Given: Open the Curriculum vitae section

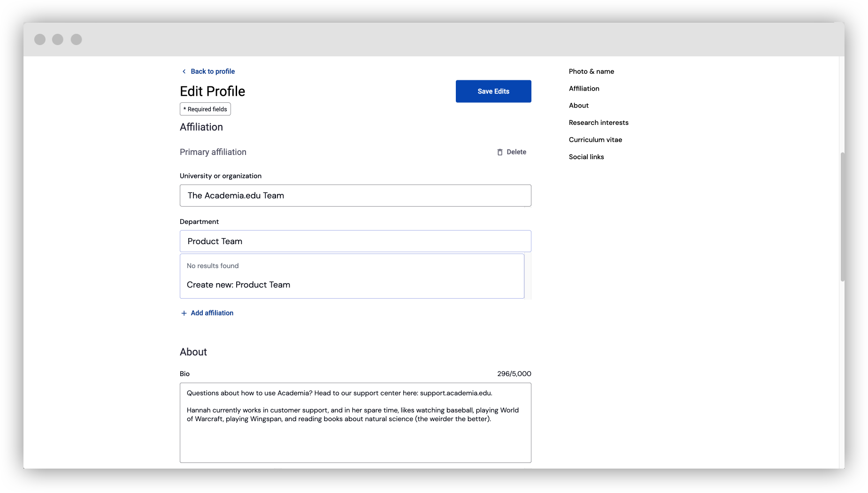Looking at the screenshot, I should pyautogui.click(x=595, y=139).
